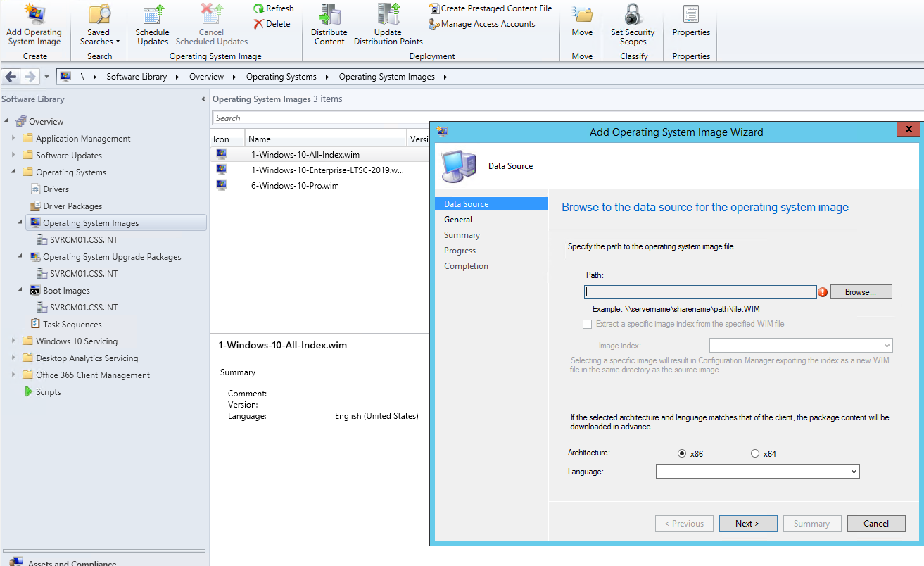924x566 pixels.
Task: Switch to the wizard's General step
Action: 458,219
